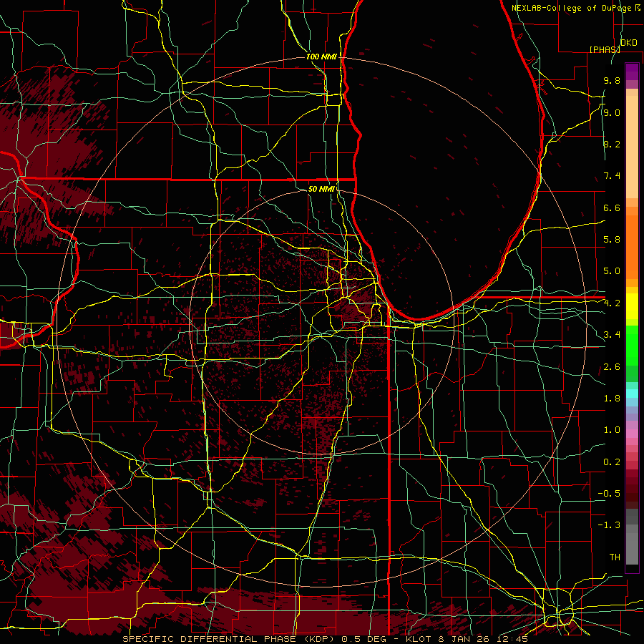Click the 5.8 value on color scale
This screenshot has width=644, height=644.
tap(612, 240)
